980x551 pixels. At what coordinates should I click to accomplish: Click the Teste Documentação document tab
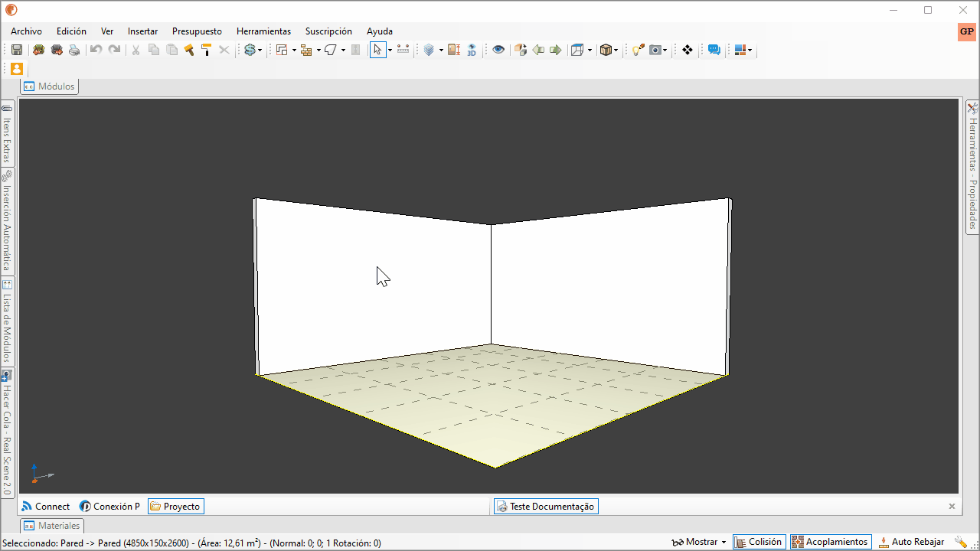[545, 507]
